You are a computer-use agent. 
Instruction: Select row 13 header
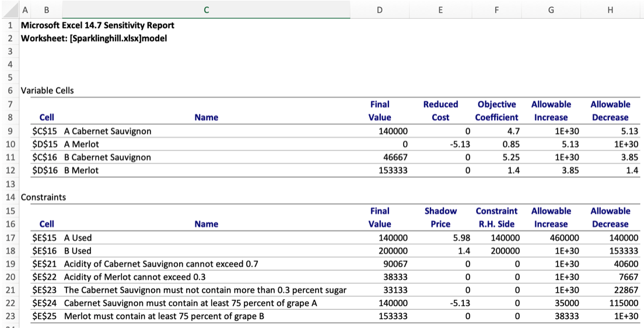(10, 184)
